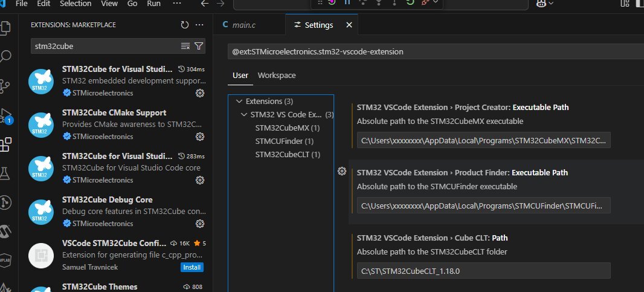Edit the STMCUFinder executable path field
Image resolution: width=644 pixels, height=292 pixels.
483,206
